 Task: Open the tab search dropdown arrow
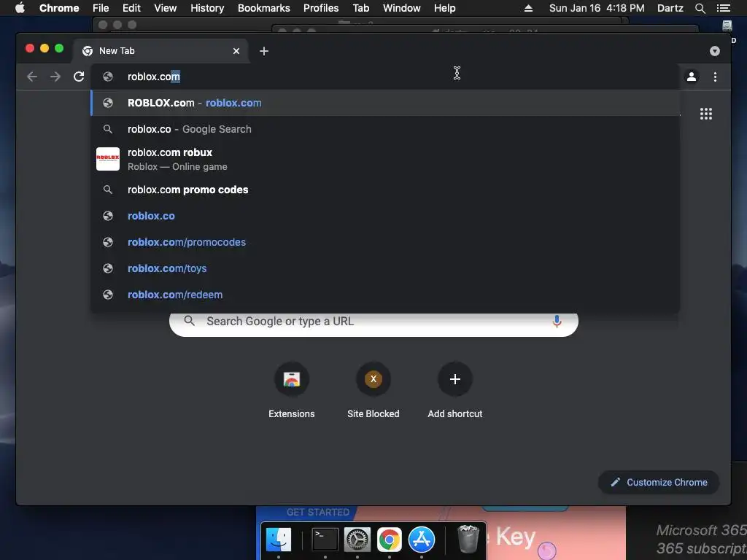coord(715,51)
